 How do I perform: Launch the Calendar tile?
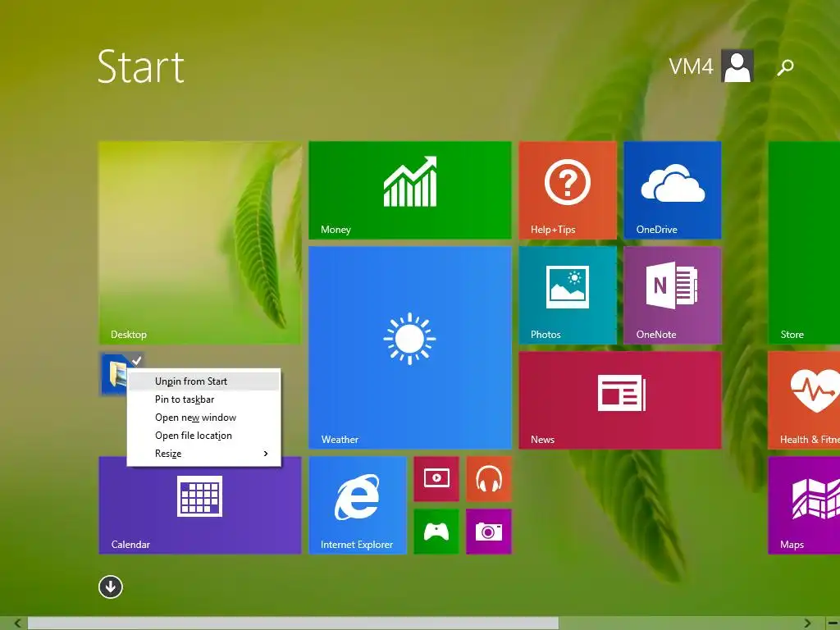coord(200,504)
